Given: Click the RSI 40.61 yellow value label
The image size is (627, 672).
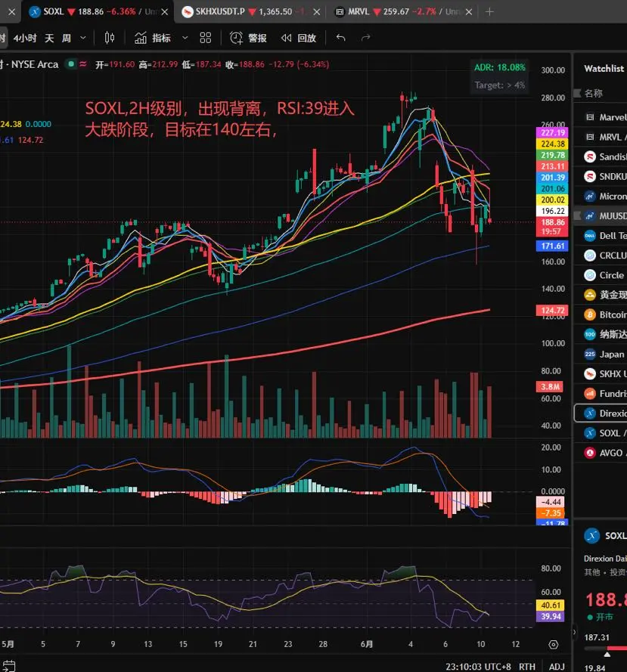Looking at the screenshot, I should click(x=551, y=605).
